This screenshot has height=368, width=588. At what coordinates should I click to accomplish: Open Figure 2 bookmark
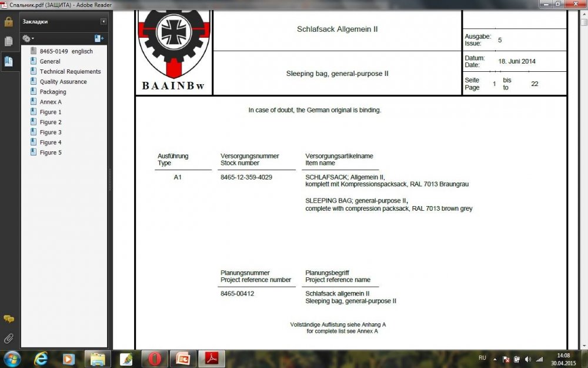(50, 122)
